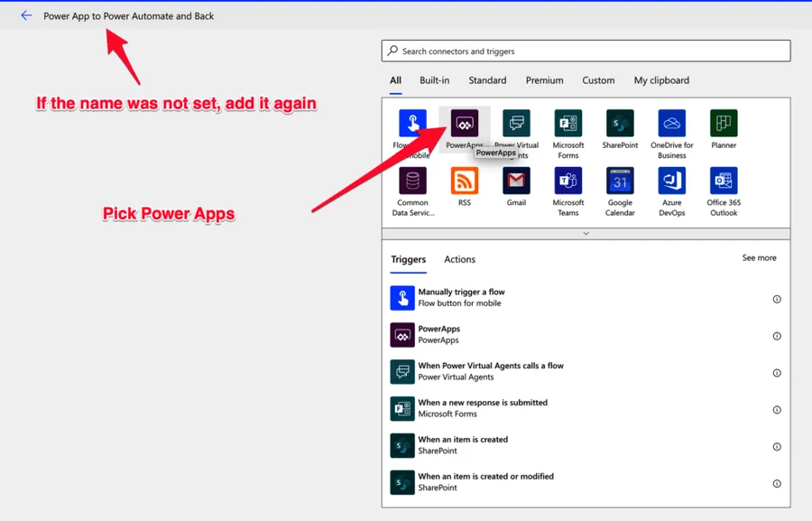The image size is (812, 521).
Task: Select the PowerApps connector icon
Action: (465, 123)
